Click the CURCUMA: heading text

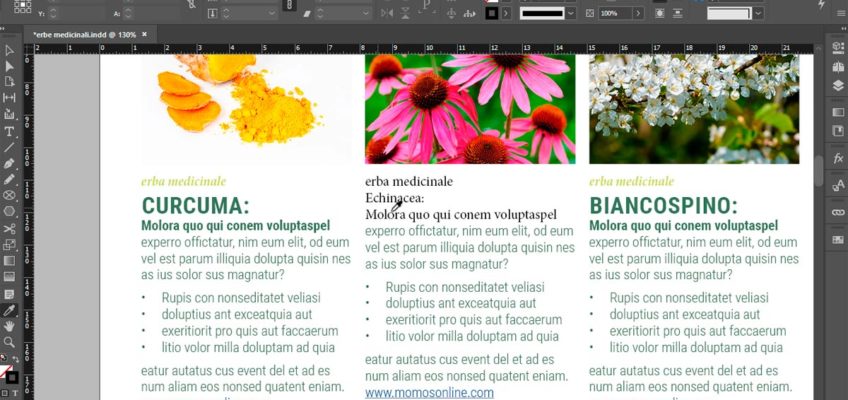(x=196, y=206)
